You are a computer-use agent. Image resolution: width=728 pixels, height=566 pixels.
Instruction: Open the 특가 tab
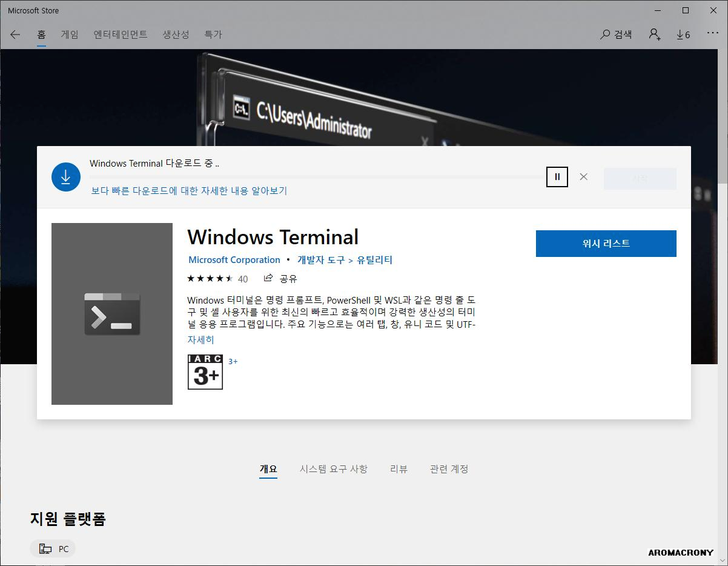click(x=213, y=35)
